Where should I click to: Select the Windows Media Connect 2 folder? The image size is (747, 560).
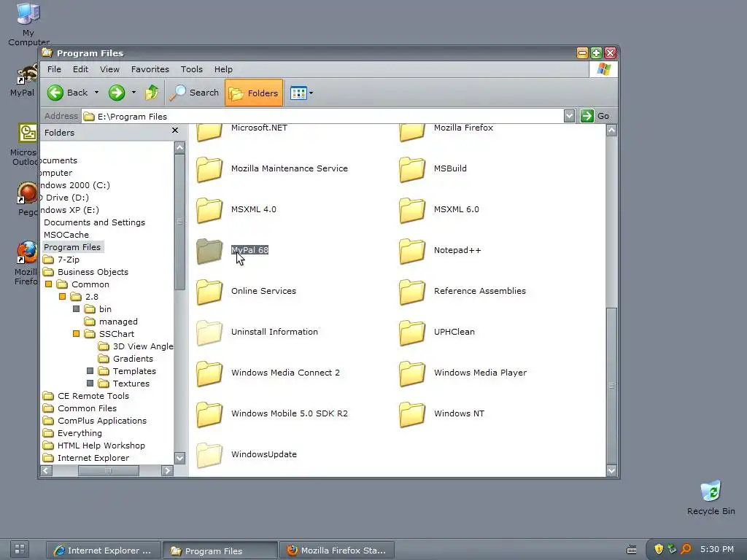(268, 373)
